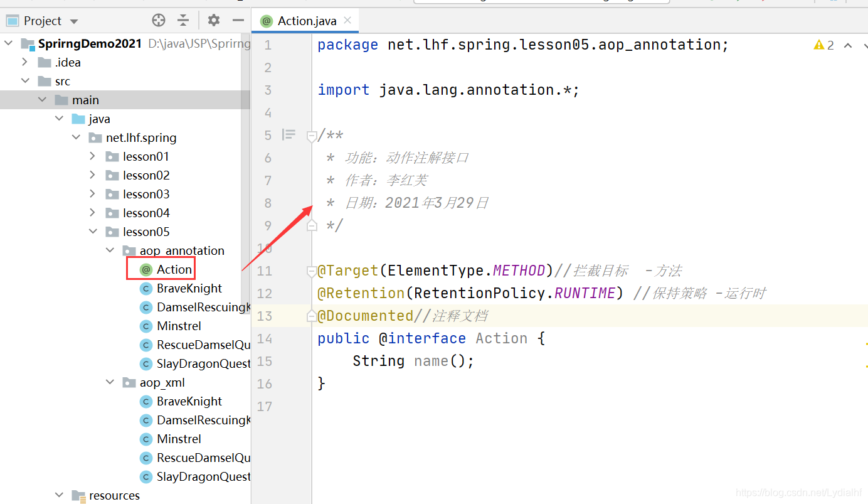The image size is (868, 504).
Task: Click the package declaration on line 1
Action: click(x=523, y=45)
